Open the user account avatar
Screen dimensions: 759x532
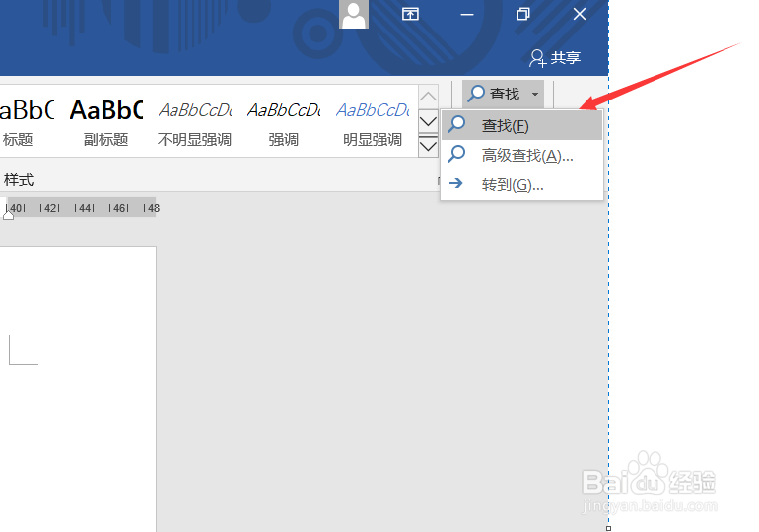point(353,15)
